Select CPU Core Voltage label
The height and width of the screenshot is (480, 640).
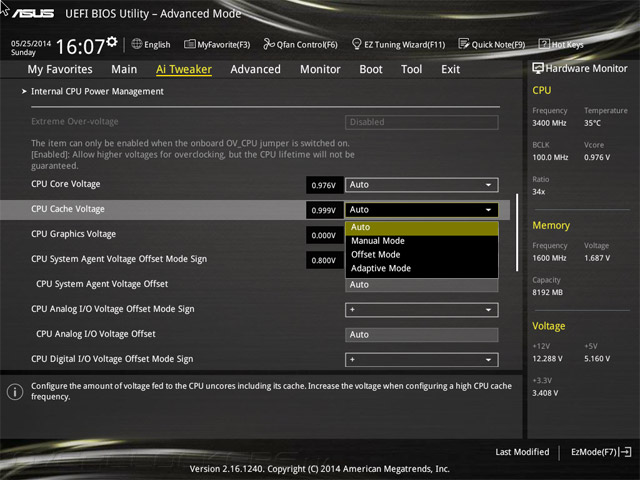66,184
